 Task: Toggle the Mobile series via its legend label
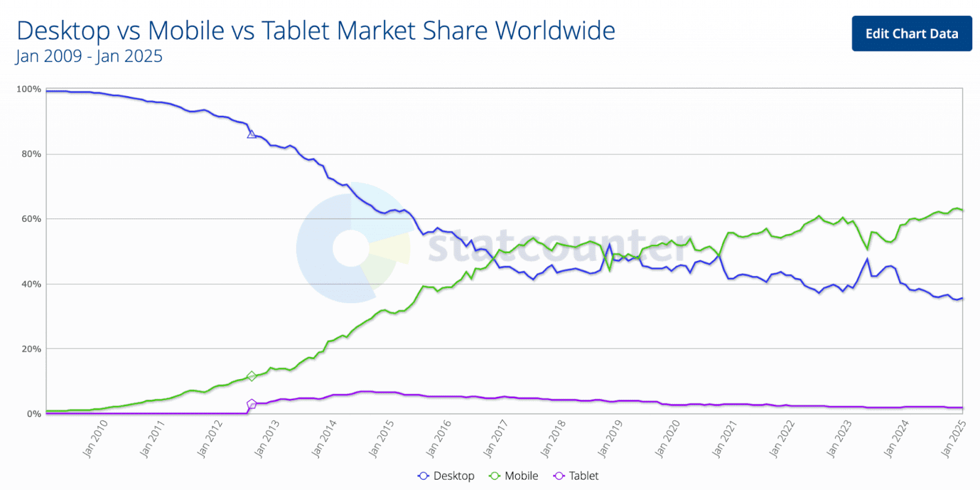tap(521, 475)
